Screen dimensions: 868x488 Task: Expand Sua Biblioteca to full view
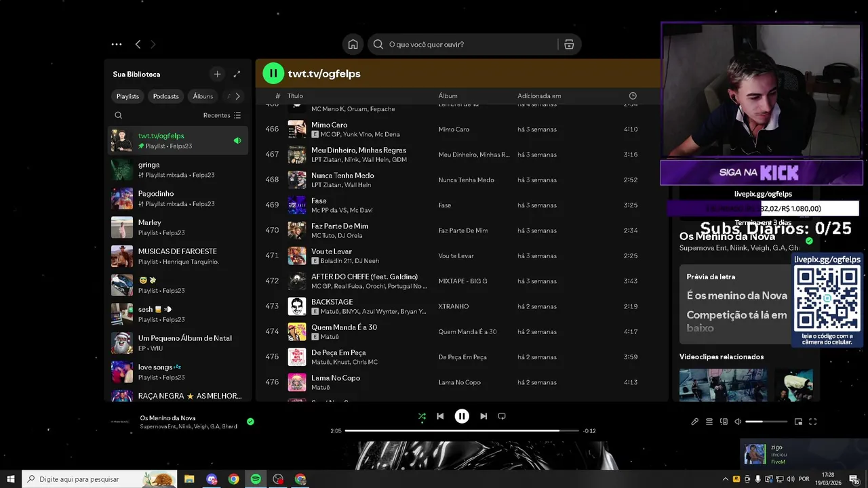[x=237, y=74]
